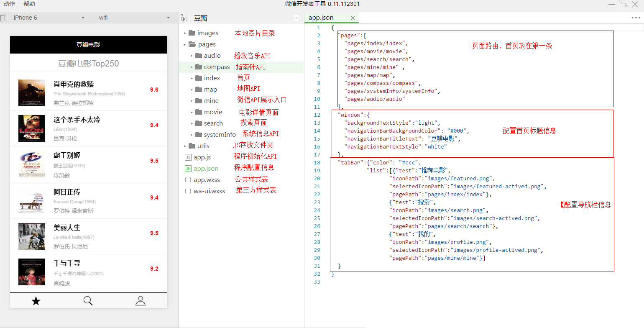Image resolution: width=644 pixels, height=328 pixels.
Task: Click the 阿甘正传 poster thumbnail
Action: 32,200
